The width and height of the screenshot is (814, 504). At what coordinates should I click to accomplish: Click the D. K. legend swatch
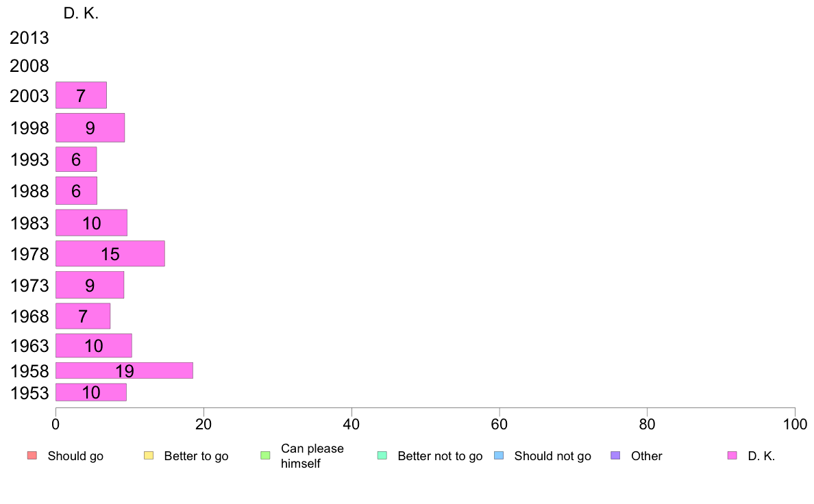tap(732, 456)
